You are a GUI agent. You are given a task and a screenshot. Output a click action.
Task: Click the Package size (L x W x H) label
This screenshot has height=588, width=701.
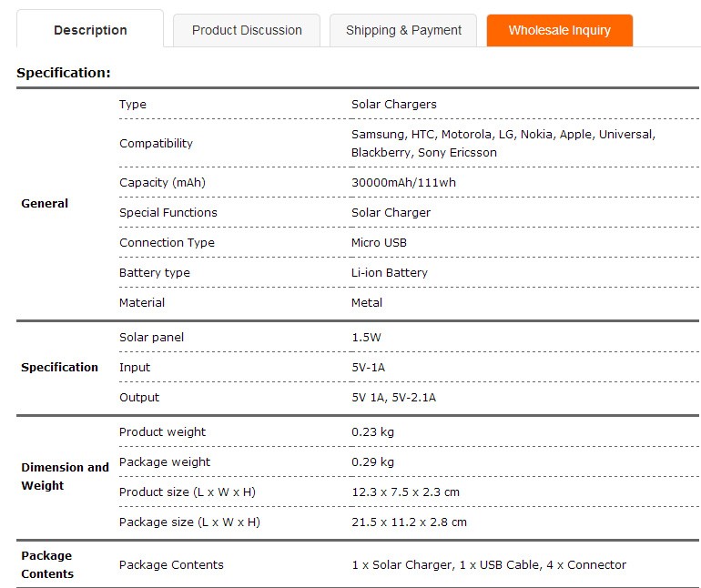pyautogui.click(x=189, y=522)
